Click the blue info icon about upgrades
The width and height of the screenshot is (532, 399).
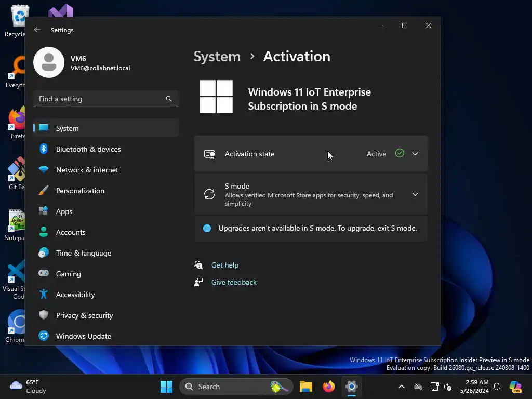click(207, 229)
